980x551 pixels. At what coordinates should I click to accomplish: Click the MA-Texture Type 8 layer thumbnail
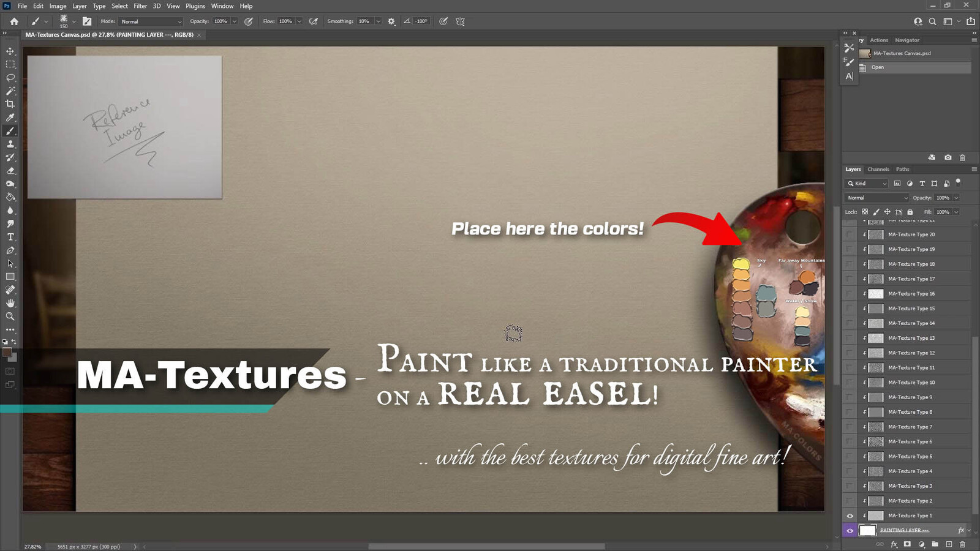pos(876,412)
